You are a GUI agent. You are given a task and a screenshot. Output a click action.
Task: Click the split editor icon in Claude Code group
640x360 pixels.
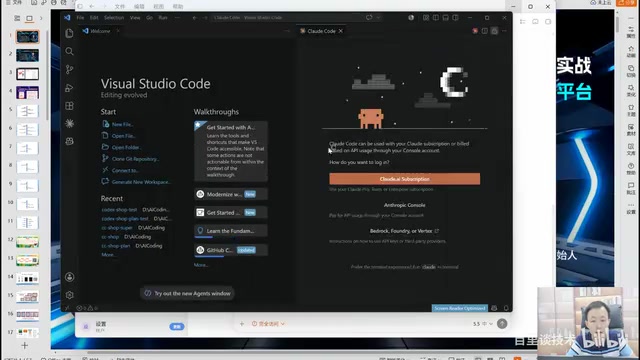pos(484,31)
